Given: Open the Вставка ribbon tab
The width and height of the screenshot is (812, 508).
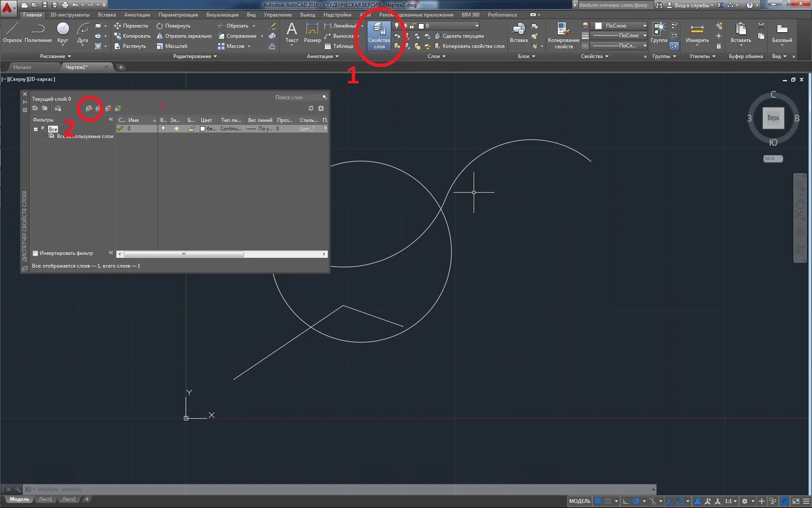Looking at the screenshot, I should (x=107, y=15).
